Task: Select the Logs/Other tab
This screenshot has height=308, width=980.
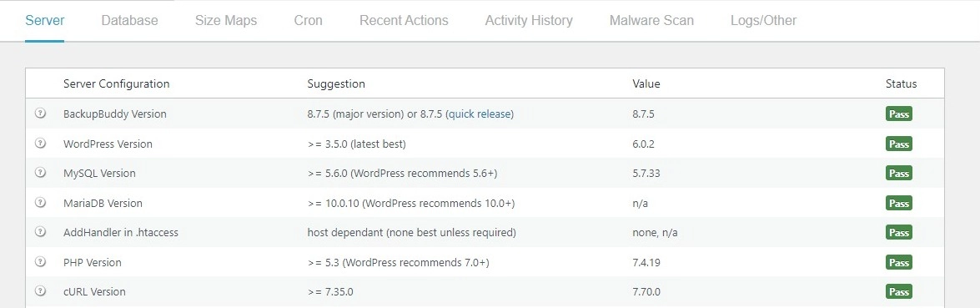Action: 763,21
